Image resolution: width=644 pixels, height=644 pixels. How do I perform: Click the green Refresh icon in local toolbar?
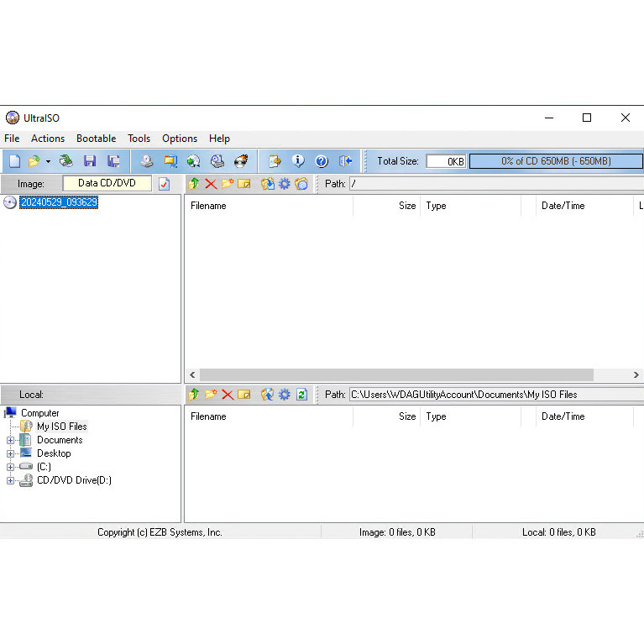click(x=301, y=395)
